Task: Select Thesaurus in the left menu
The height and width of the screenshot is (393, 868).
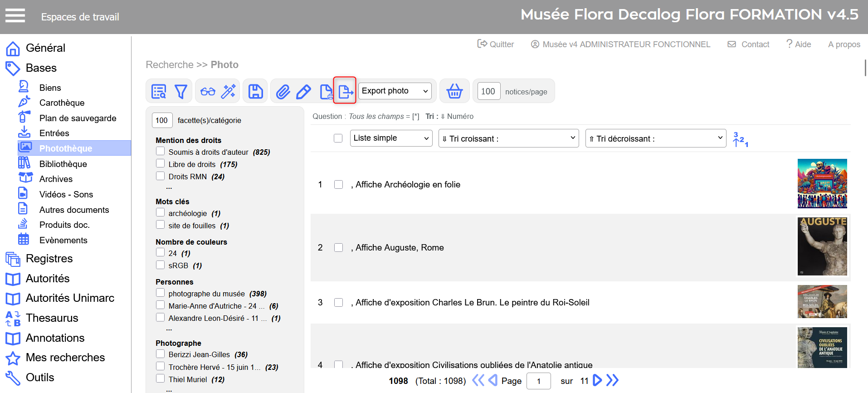Action: click(x=52, y=318)
